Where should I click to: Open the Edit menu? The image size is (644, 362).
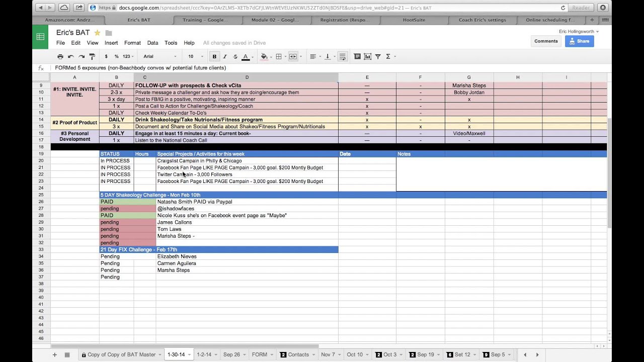75,43
